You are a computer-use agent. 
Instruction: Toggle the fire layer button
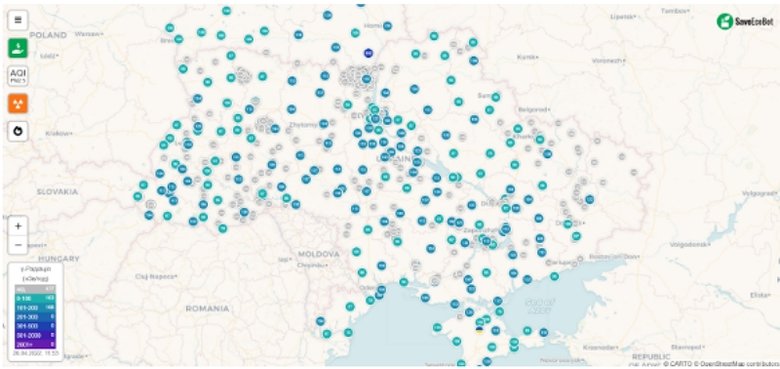(x=18, y=131)
